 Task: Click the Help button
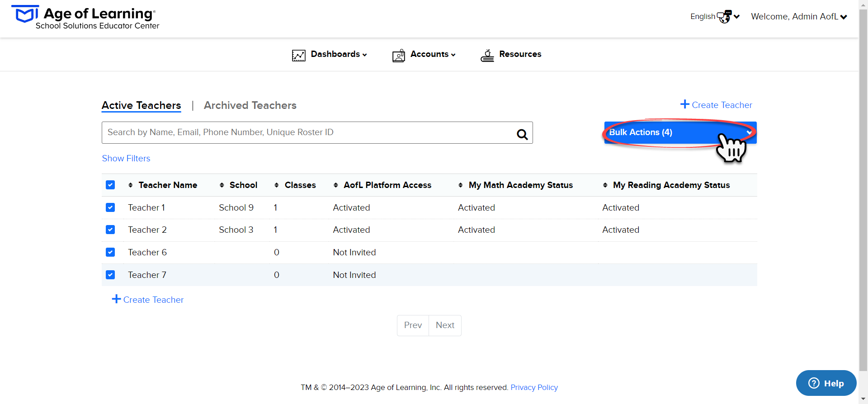click(x=826, y=383)
